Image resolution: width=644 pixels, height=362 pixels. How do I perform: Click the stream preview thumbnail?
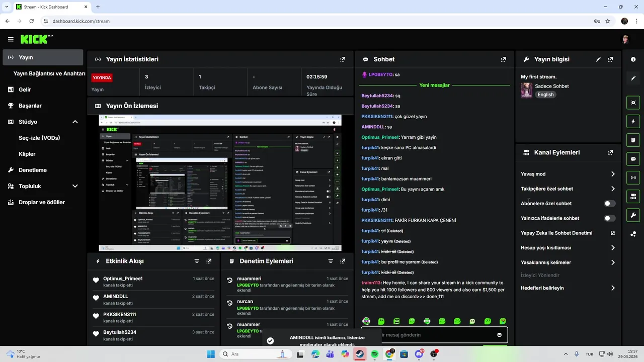click(x=220, y=183)
